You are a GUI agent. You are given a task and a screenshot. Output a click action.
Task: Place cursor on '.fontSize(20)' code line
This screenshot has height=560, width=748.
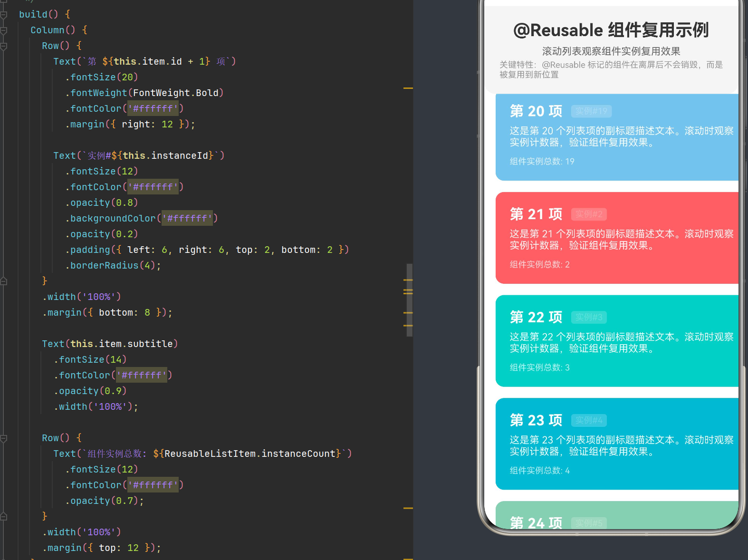[x=102, y=77]
